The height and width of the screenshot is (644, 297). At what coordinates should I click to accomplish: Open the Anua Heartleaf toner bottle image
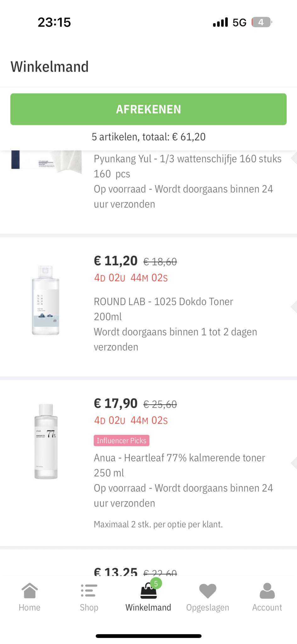[x=46, y=441]
